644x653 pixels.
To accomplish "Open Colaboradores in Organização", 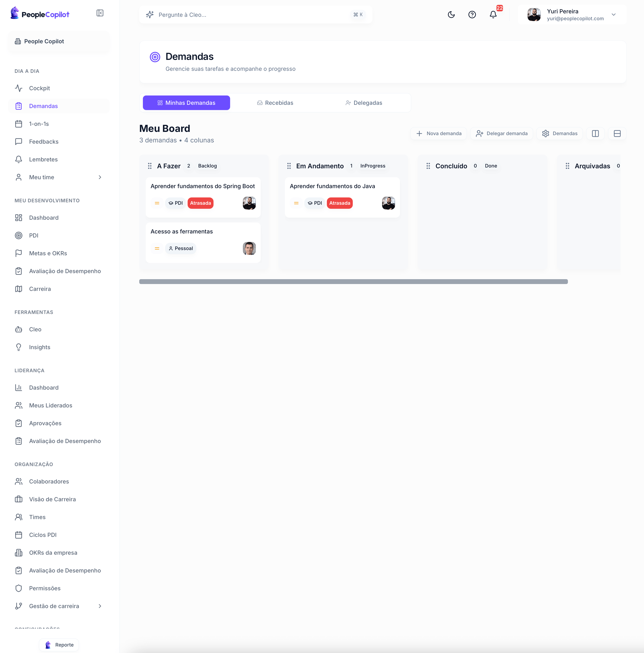I will pyautogui.click(x=59, y=481).
